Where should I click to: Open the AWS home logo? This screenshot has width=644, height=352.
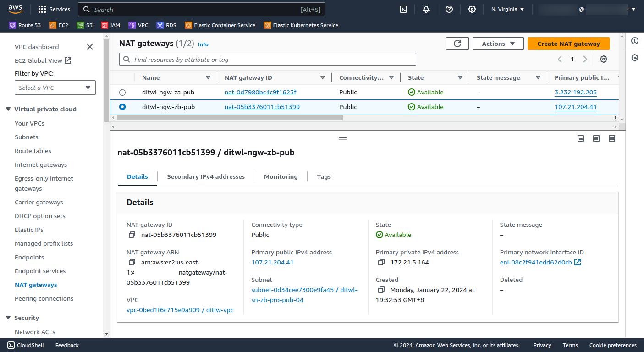click(x=15, y=9)
